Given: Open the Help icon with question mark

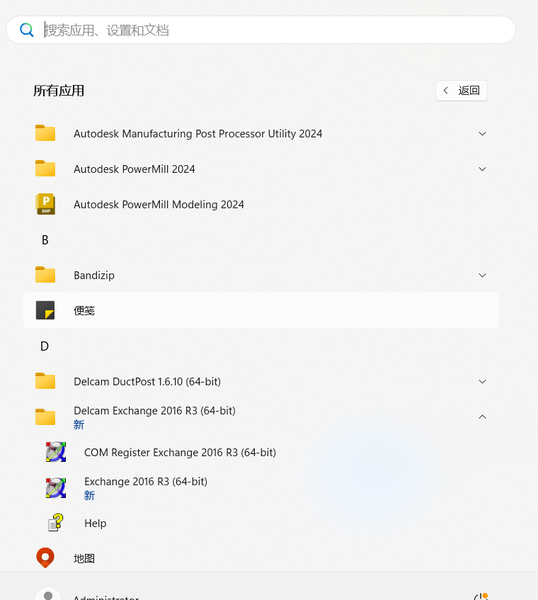Looking at the screenshot, I should [x=56, y=523].
